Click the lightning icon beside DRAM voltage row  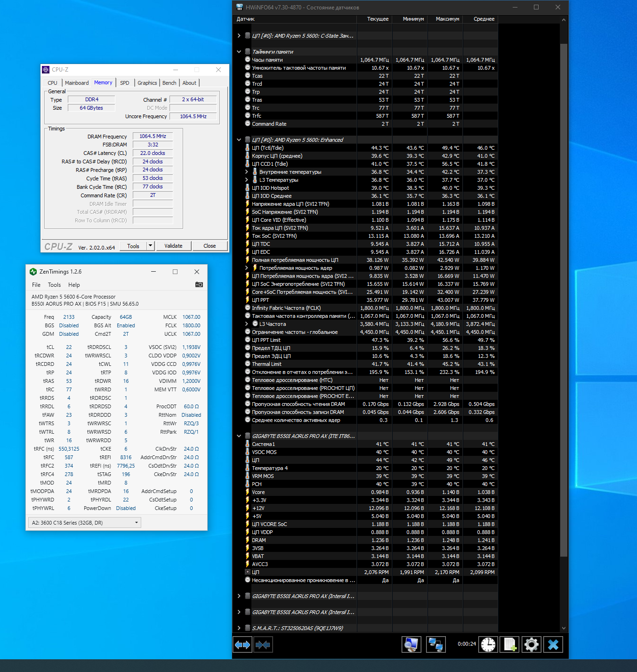[248, 540]
